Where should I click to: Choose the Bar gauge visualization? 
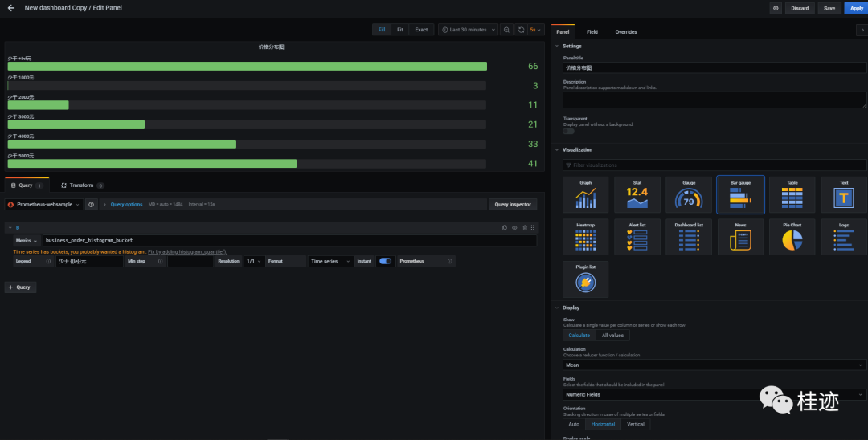tap(741, 194)
